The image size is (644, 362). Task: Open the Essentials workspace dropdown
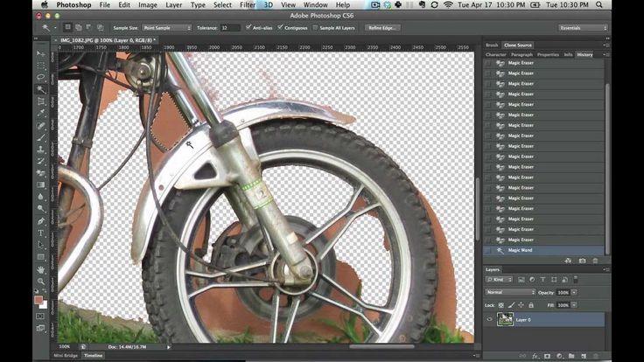pyautogui.click(x=583, y=28)
